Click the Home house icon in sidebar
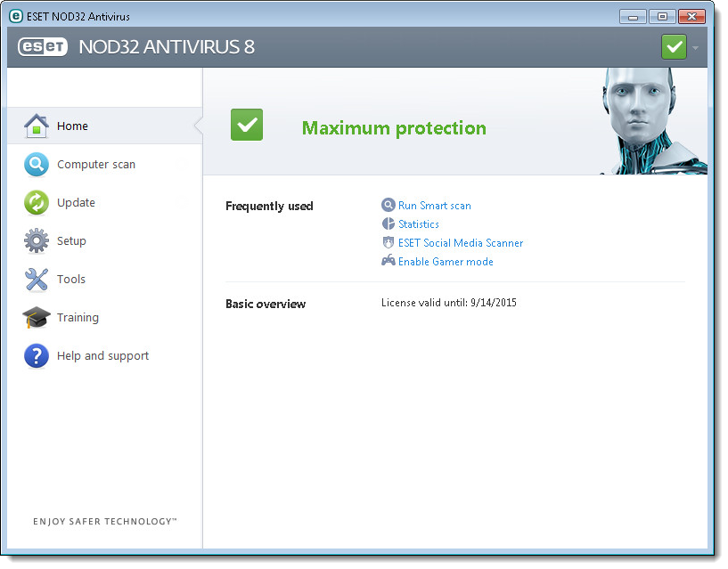This screenshot has height=569, width=728. (x=37, y=126)
